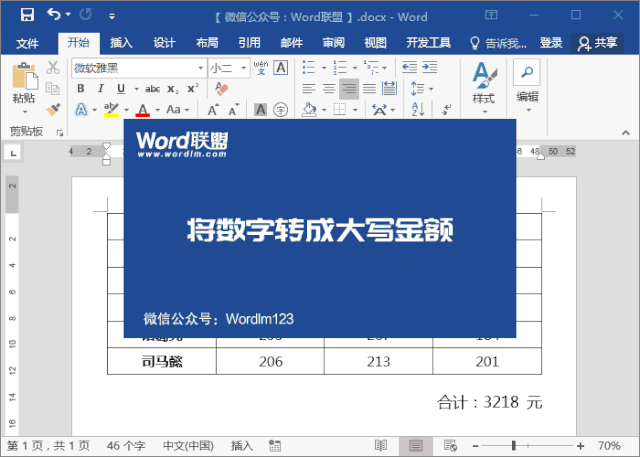Switch to the 设计 ribbon tab
Image resolution: width=640 pixels, height=457 pixels.
point(164,42)
